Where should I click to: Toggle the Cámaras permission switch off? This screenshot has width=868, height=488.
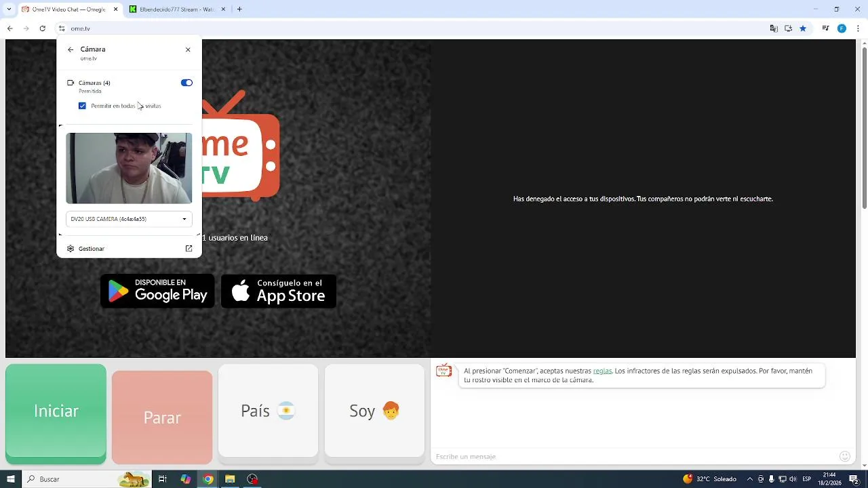186,83
